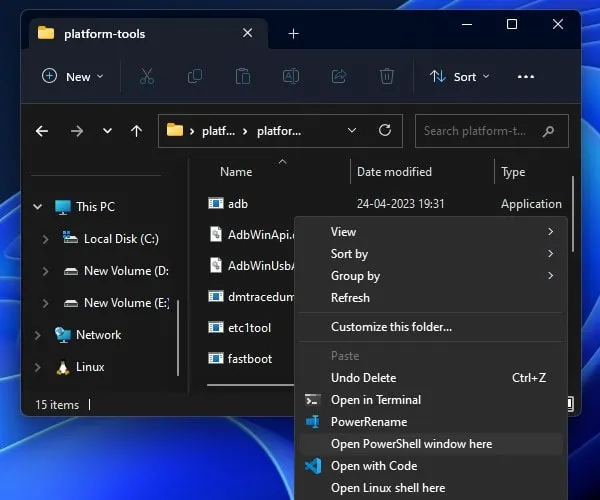Expand the Linux tree node
600x500 pixels.
coord(38,367)
